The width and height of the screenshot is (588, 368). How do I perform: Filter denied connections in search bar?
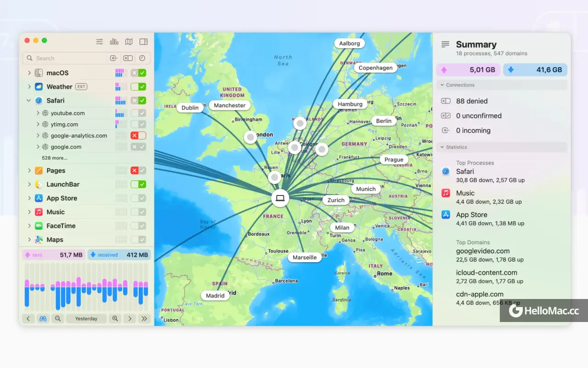(128, 58)
